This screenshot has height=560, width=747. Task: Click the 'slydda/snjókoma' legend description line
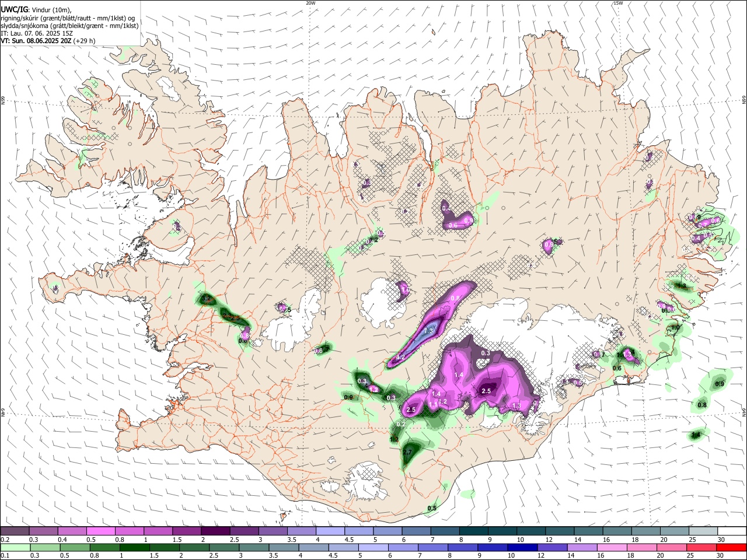coord(69,26)
